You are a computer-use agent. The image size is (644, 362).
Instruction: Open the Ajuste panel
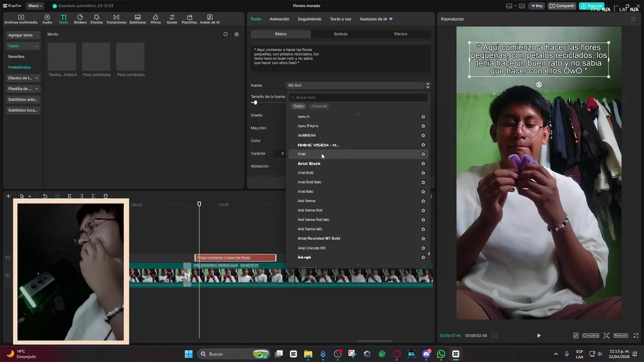tap(172, 19)
